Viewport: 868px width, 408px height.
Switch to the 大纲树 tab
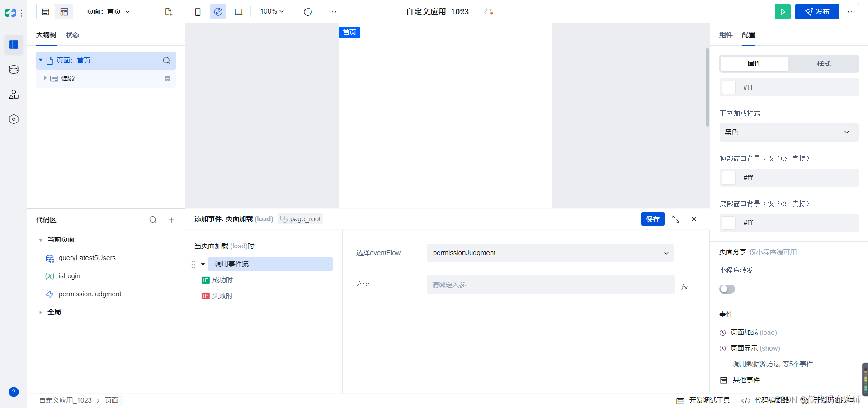coord(46,35)
